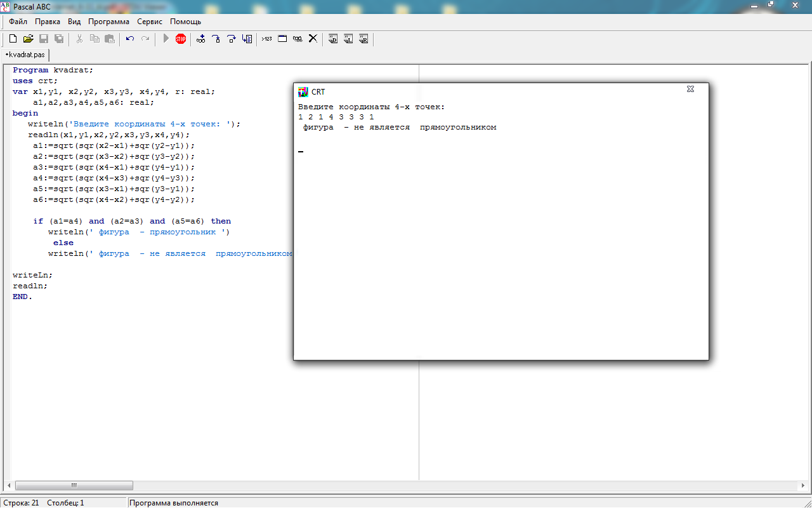
Task: Click the black X icon in toolbar
Action: [x=313, y=39]
